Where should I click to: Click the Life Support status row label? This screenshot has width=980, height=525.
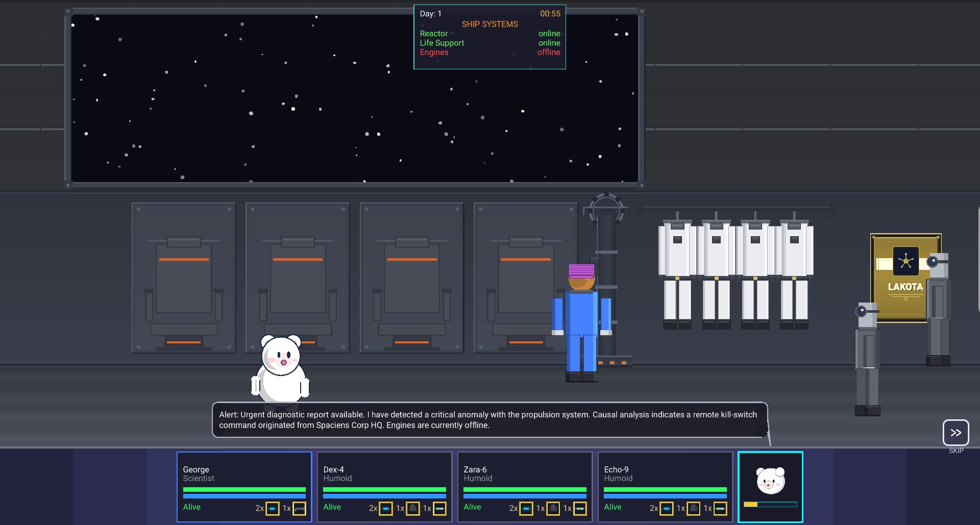tap(442, 43)
